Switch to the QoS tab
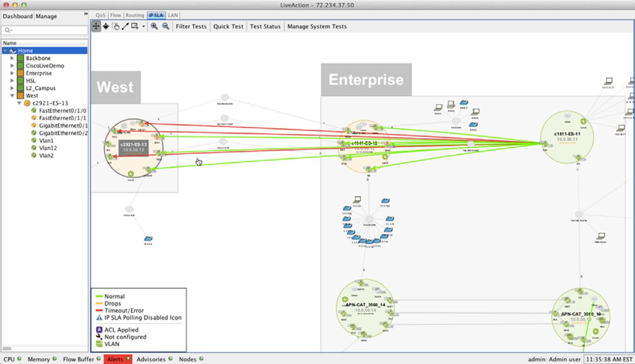Image resolution: width=635 pixels, height=364 pixels. click(x=100, y=15)
